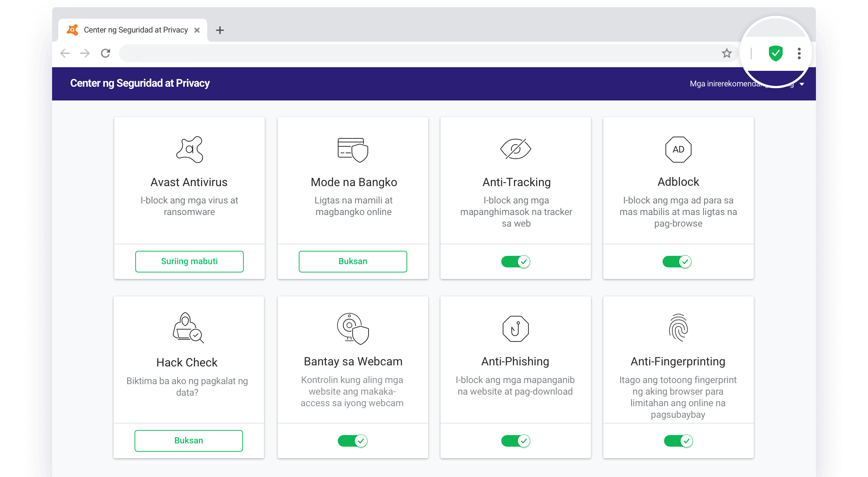
Task: Click the green shield security icon
Action: point(775,53)
